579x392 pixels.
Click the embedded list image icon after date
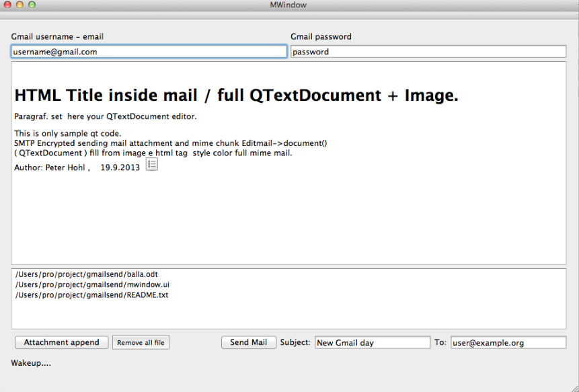click(x=152, y=164)
